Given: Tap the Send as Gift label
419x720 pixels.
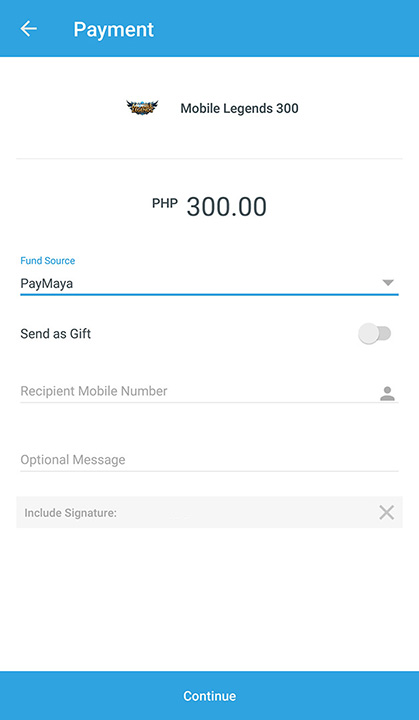Looking at the screenshot, I should click(56, 334).
